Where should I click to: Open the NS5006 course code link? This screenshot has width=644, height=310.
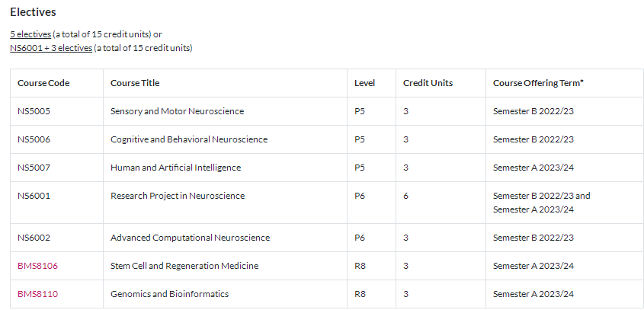click(x=34, y=139)
